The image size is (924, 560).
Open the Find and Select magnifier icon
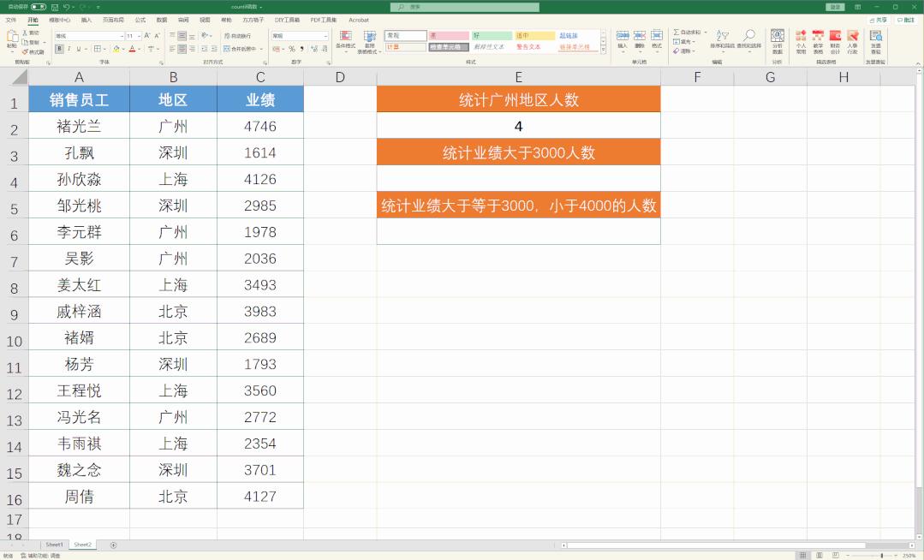pyautogui.click(x=748, y=34)
